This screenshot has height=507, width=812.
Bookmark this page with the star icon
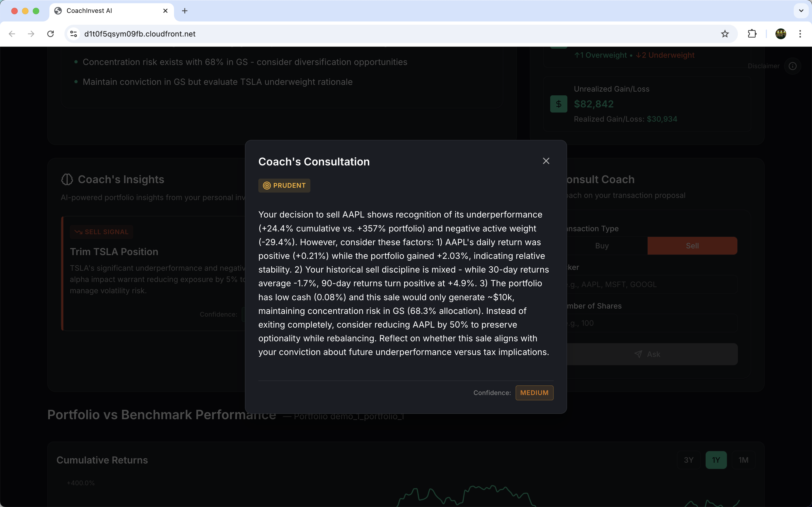(x=725, y=34)
